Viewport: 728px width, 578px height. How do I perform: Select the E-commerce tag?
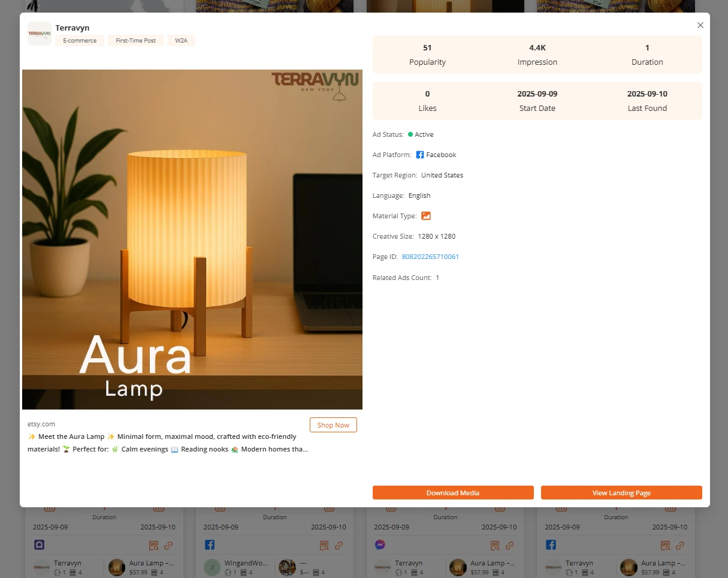click(x=80, y=41)
